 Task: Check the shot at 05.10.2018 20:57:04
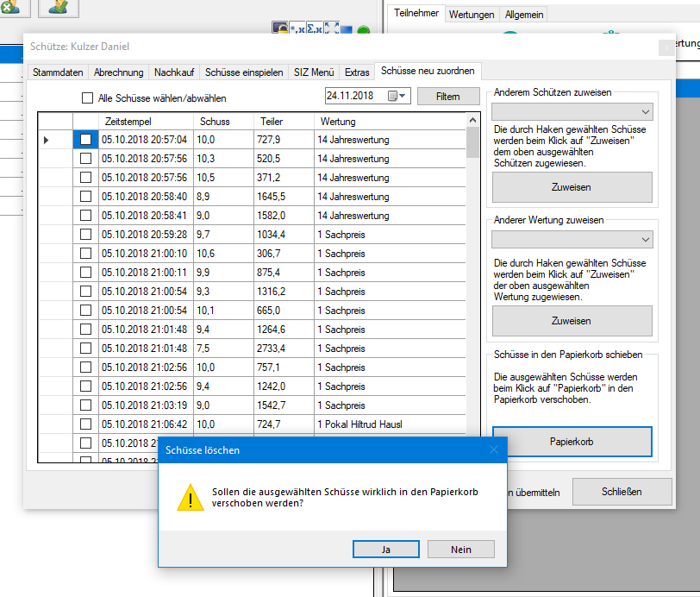(85, 140)
